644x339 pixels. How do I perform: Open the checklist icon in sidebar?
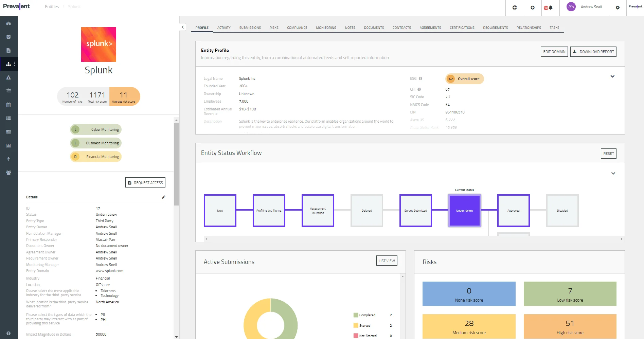click(8, 91)
